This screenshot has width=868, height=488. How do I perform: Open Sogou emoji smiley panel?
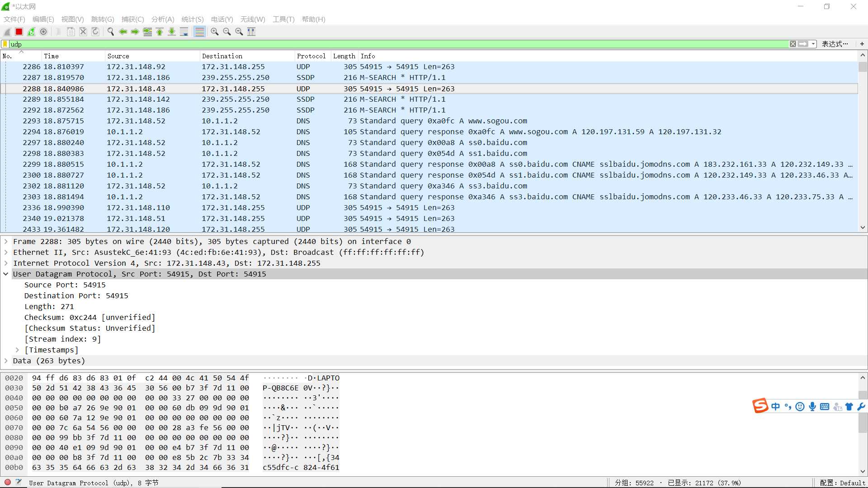tap(800, 406)
